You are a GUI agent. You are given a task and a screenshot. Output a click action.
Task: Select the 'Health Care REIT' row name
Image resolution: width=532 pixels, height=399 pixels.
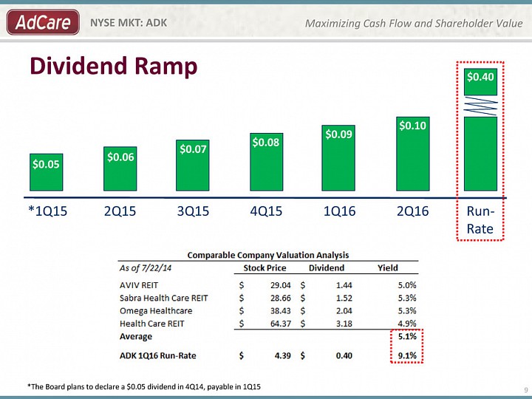pos(151,324)
